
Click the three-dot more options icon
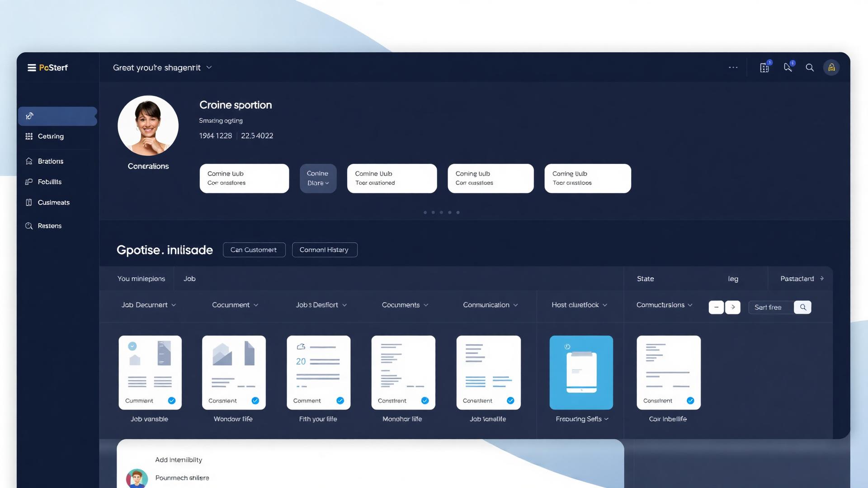click(x=733, y=68)
